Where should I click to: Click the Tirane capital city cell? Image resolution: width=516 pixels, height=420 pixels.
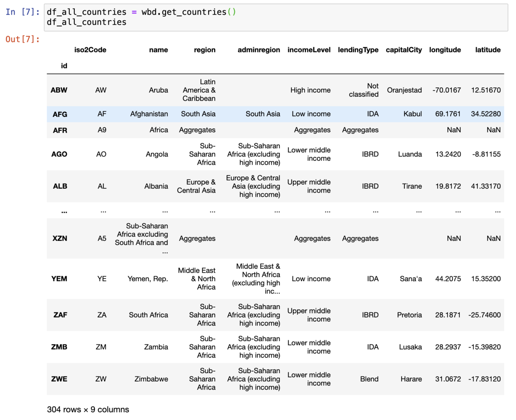click(x=412, y=186)
